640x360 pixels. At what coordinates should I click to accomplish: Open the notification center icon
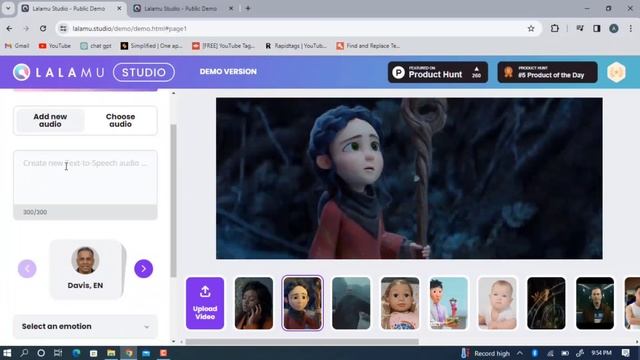click(x=626, y=353)
